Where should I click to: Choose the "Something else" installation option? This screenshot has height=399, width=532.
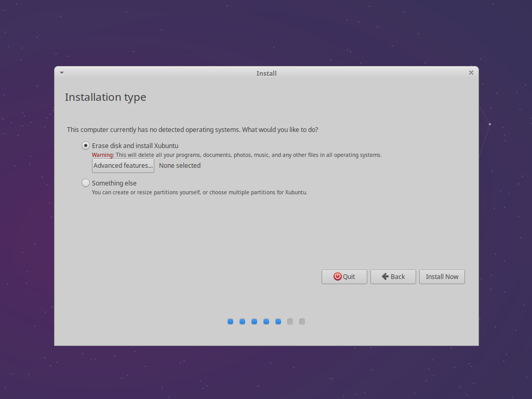click(85, 182)
